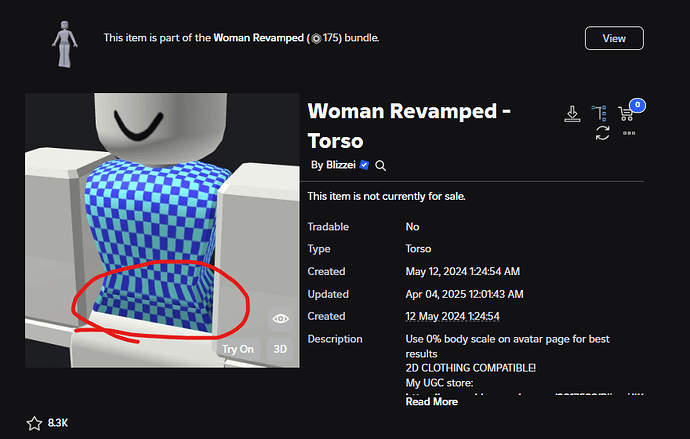Click the favorite star icon
690x439 pixels.
(34, 423)
